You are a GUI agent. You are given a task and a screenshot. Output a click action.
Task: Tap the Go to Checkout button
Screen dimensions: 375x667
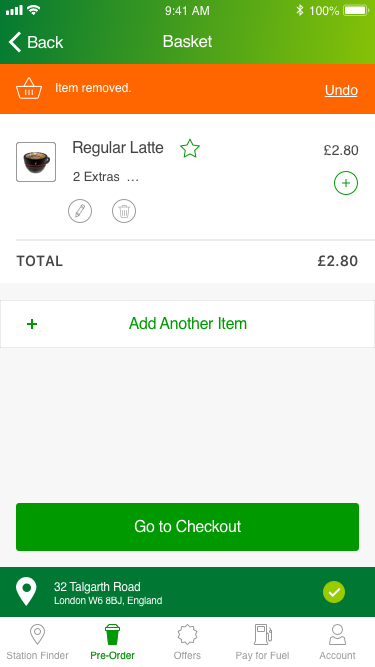pos(188,527)
